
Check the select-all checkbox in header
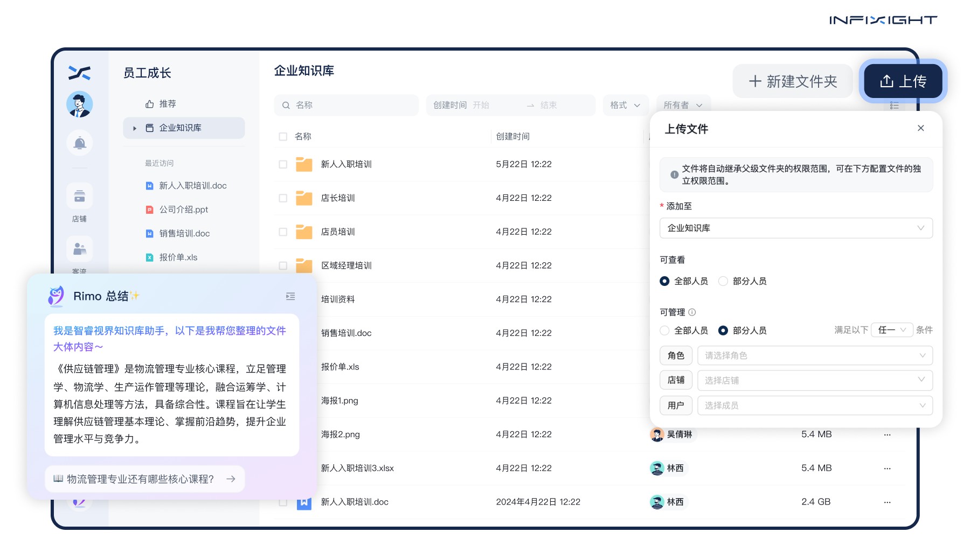pyautogui.click(x=283, y=137)
